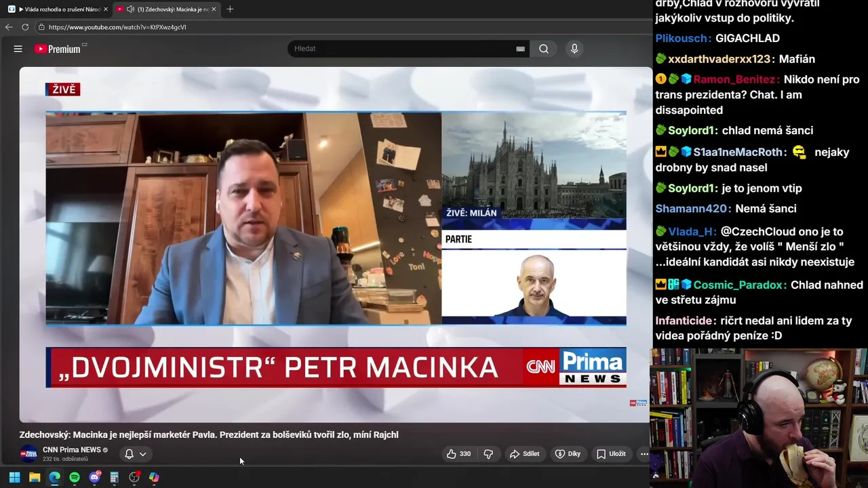Click subscriber count '232 tis. odběratelů'
The height and width of the screenshot is (488, 868).
pos(65,459)
